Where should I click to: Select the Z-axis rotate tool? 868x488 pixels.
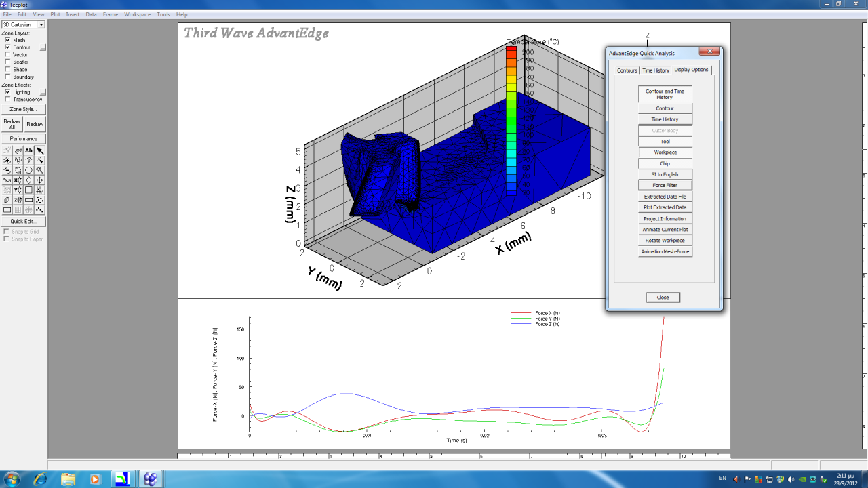coord(18,200)
